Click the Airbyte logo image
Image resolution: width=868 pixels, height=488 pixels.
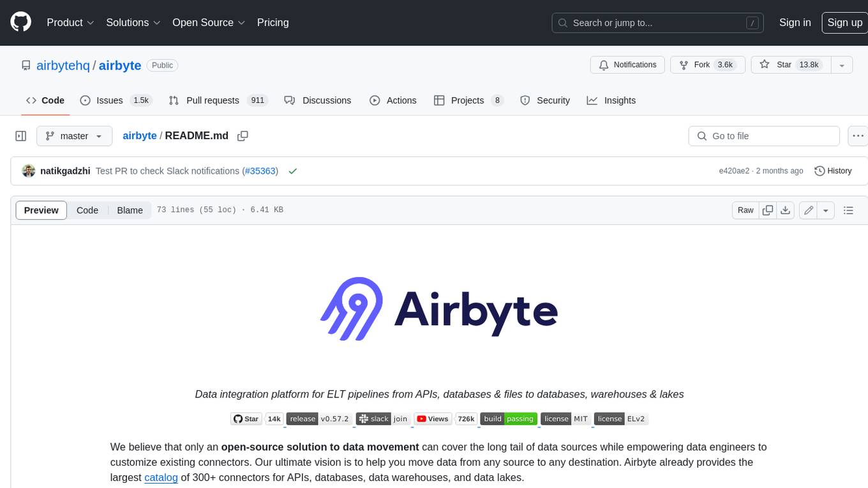pyautogui.click(x=439, y=309)
